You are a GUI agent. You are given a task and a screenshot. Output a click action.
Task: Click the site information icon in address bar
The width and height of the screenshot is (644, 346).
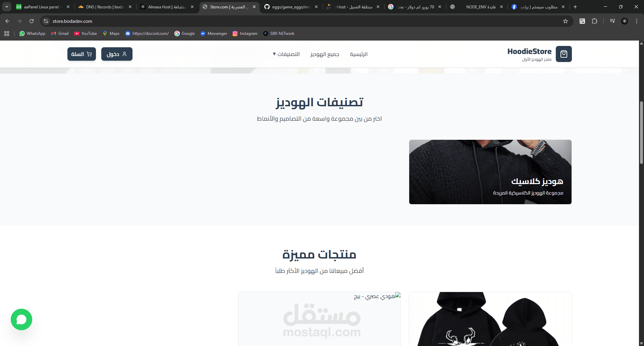(x=46, y=21)
